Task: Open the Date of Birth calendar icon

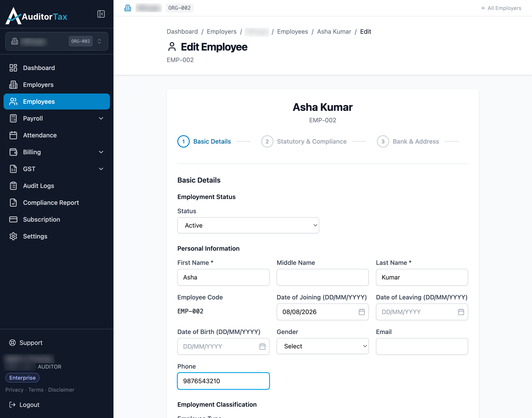Action: [x=262, y=346]
